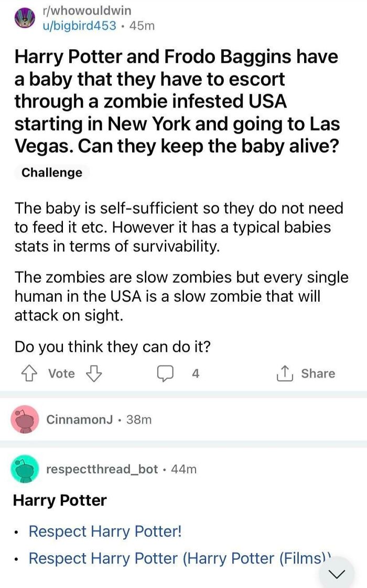Screen dimensions: 367x588
Task: Select the Challenge flair tag
Action: 51,172
